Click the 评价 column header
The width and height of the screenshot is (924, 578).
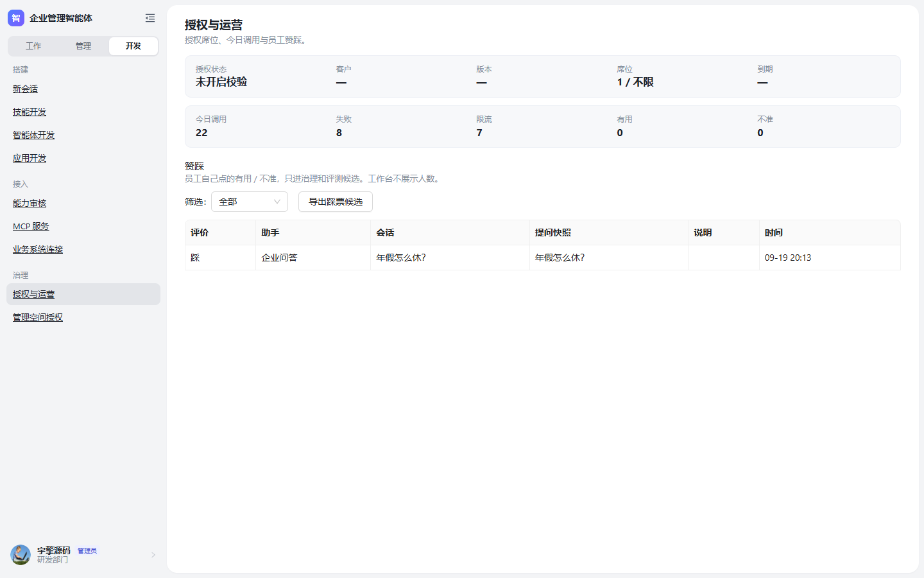click(220, 232)
